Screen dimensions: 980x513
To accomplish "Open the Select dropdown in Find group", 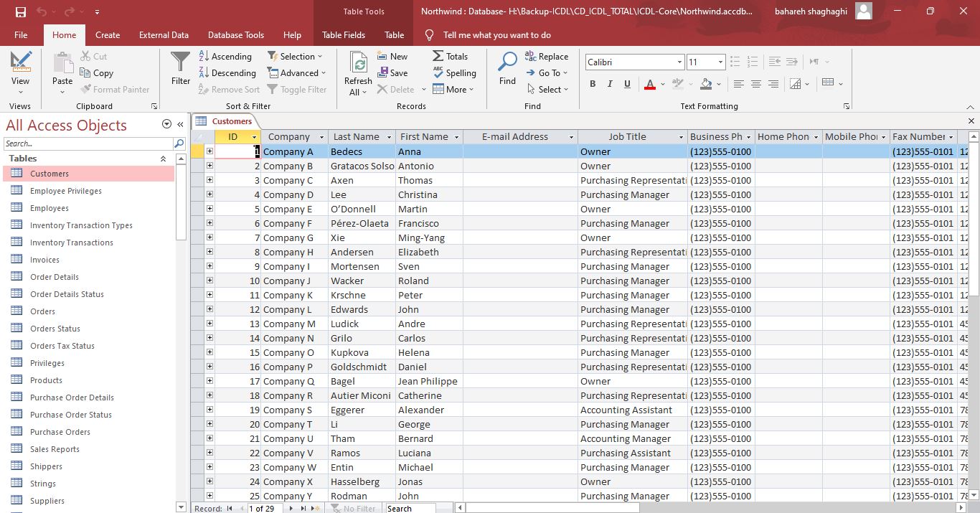I will (547, 89).
